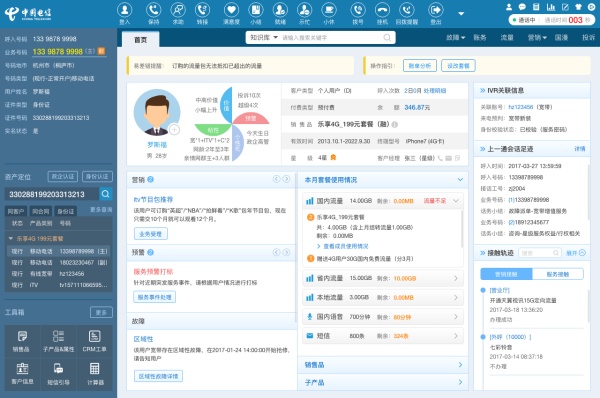Select the 身份证 filter tab

coord(66,211)
